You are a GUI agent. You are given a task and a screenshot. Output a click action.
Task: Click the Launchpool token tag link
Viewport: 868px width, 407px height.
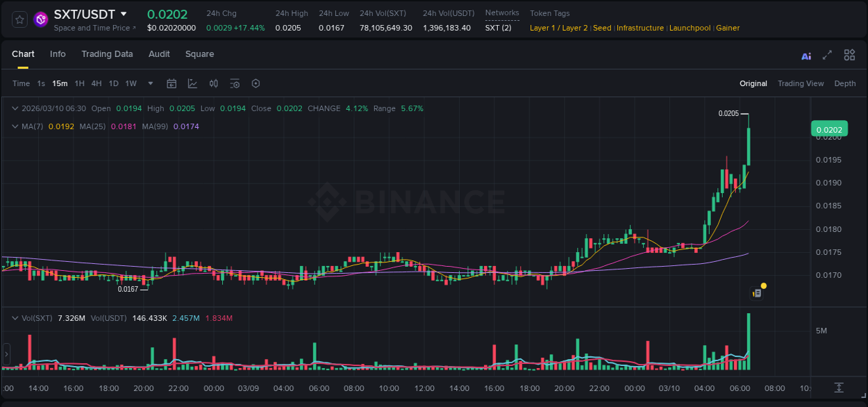click(690, 28)
